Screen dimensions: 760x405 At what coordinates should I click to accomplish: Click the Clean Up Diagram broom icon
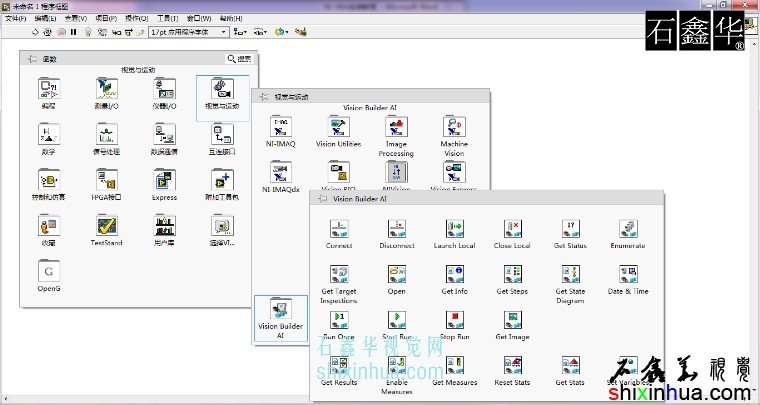[x=301, y=32]
